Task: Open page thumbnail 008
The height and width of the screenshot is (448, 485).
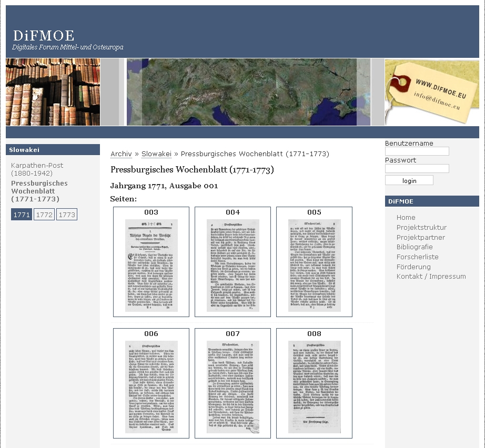Action: pos(314,386)
